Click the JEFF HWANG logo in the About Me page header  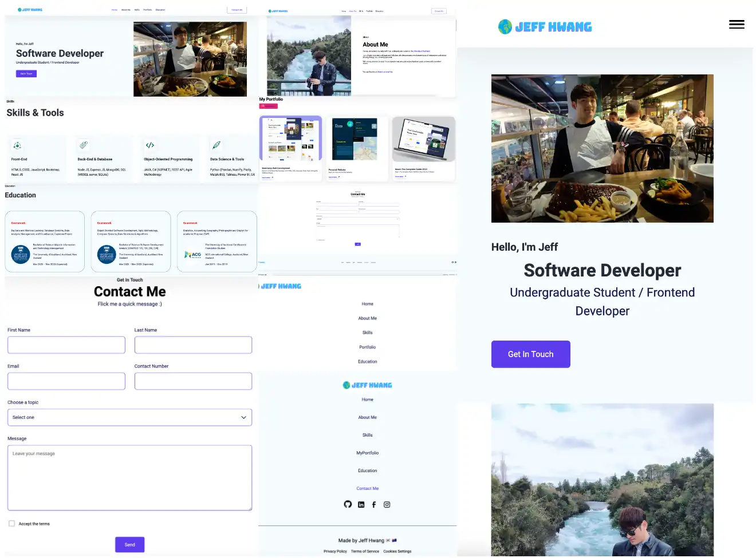click(277, 11)
